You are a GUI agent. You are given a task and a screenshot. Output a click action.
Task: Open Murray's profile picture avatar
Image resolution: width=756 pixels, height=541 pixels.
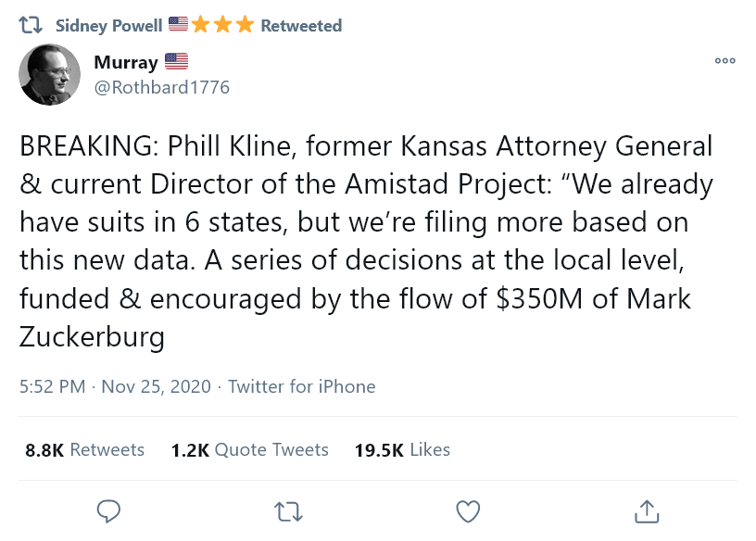click(50, 76)
